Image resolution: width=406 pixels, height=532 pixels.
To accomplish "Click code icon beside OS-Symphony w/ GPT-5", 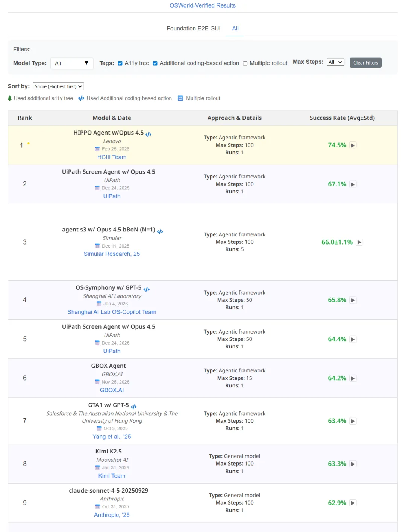I will tap(147, 289).
